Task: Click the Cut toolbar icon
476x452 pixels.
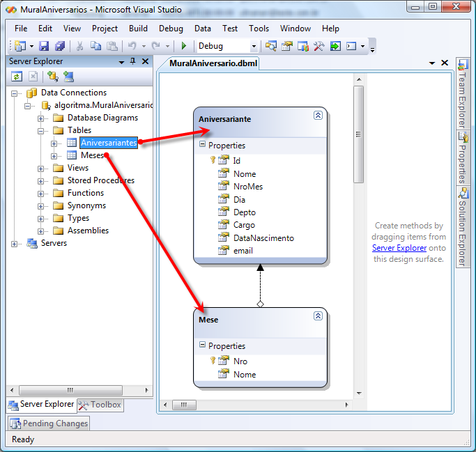Action: [80, 46]
